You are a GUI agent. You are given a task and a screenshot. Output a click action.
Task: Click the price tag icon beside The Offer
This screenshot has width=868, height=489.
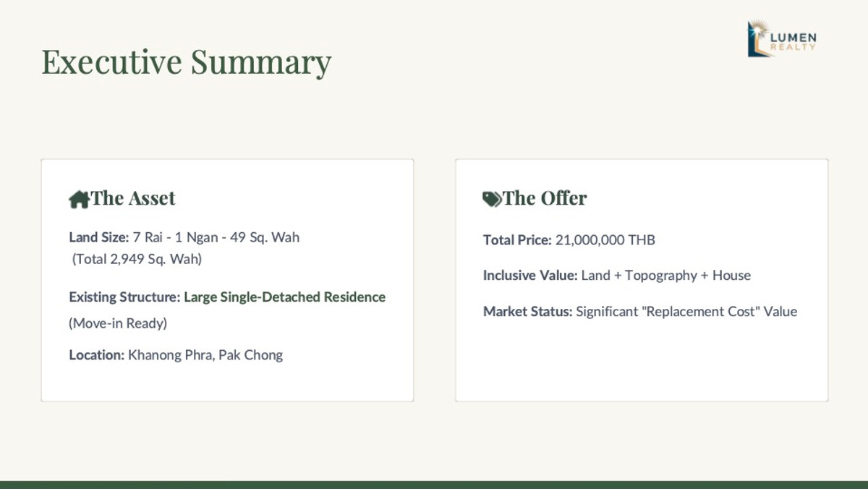click(492, 199)
